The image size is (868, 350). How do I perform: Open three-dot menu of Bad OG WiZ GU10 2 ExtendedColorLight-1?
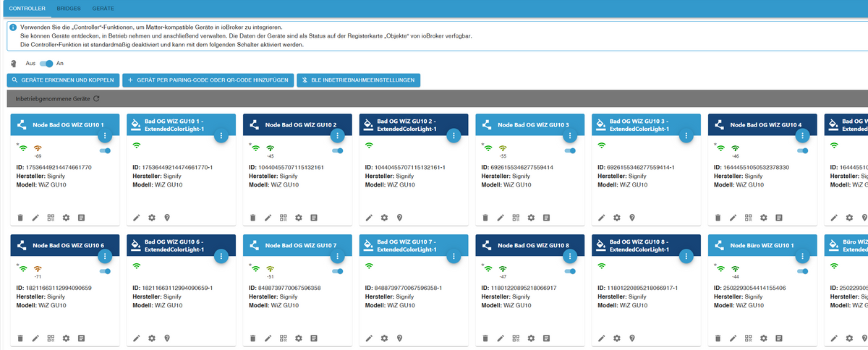click(x=454, y=136)
